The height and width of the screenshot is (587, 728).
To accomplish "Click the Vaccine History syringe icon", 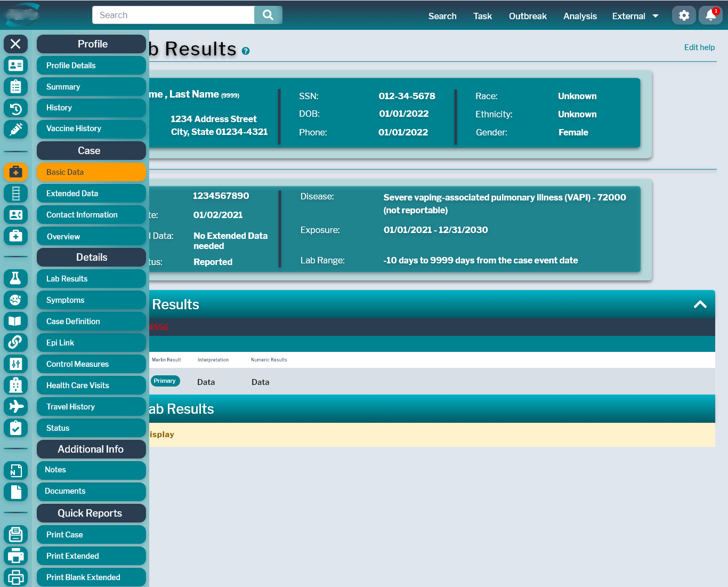I will click(15, 129).
